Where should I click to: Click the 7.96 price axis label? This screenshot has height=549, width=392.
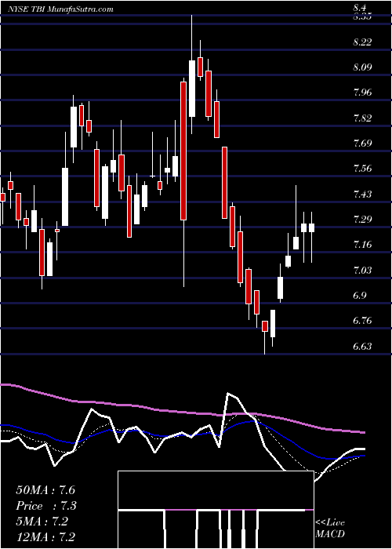point(362,93)
